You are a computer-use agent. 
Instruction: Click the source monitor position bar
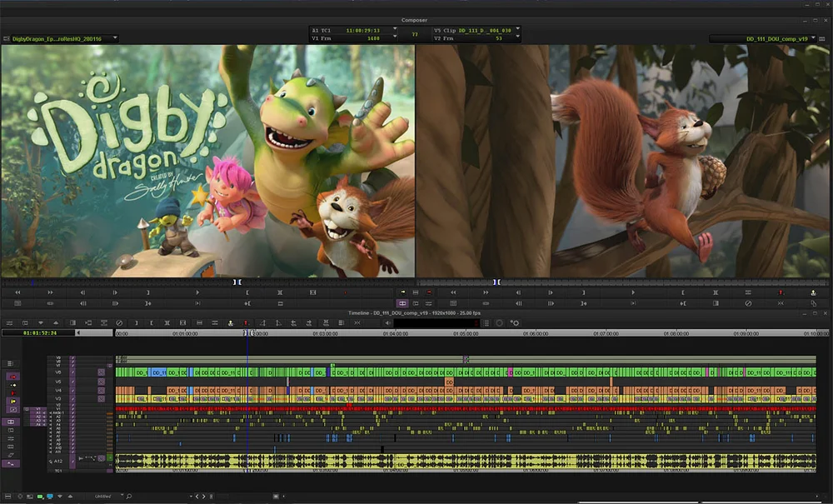(x=207, y=282)
